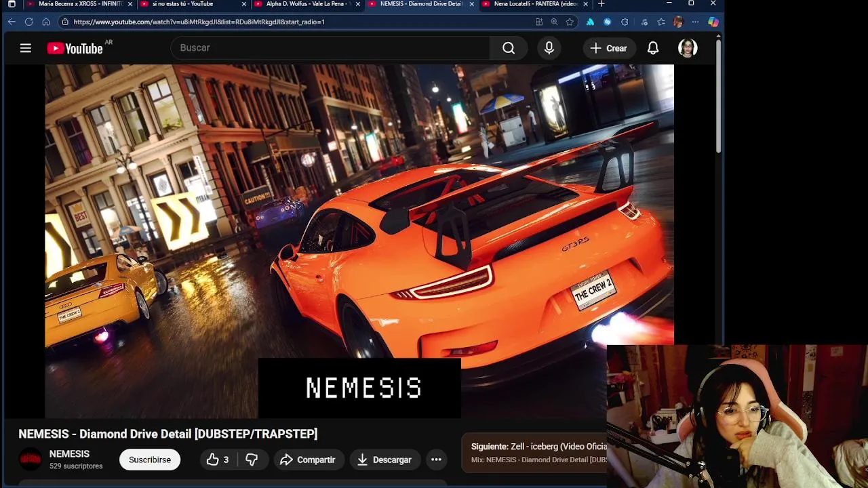Dislike the NEMESIS video

(252, 460)
